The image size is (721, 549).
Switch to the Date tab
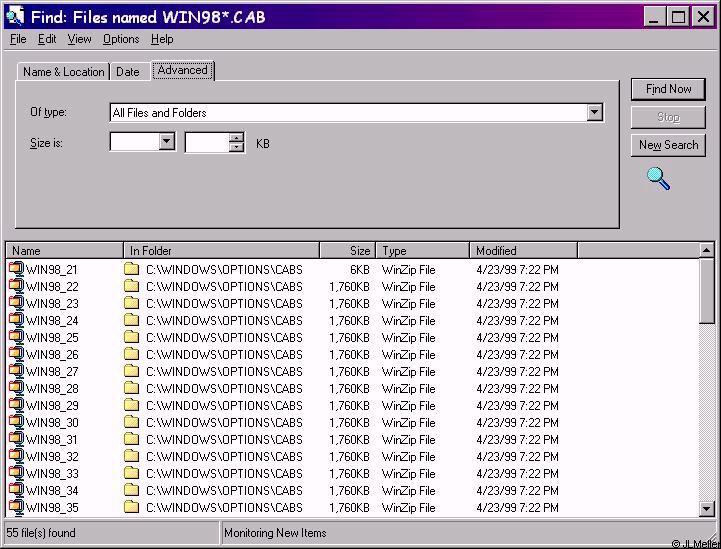tap(128, 72)
